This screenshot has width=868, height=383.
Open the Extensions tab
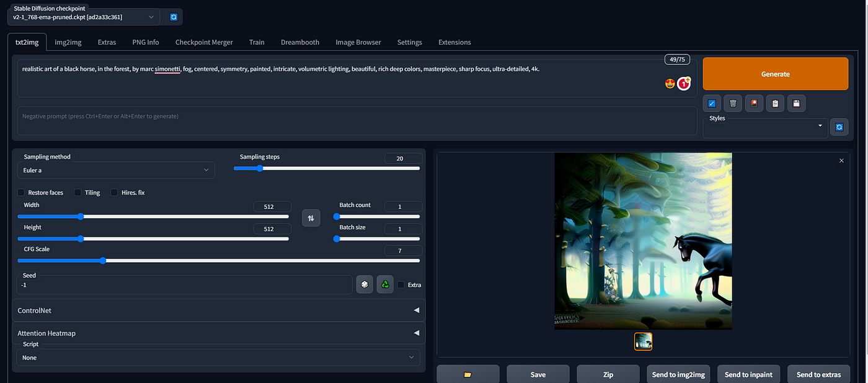point(454,42)
